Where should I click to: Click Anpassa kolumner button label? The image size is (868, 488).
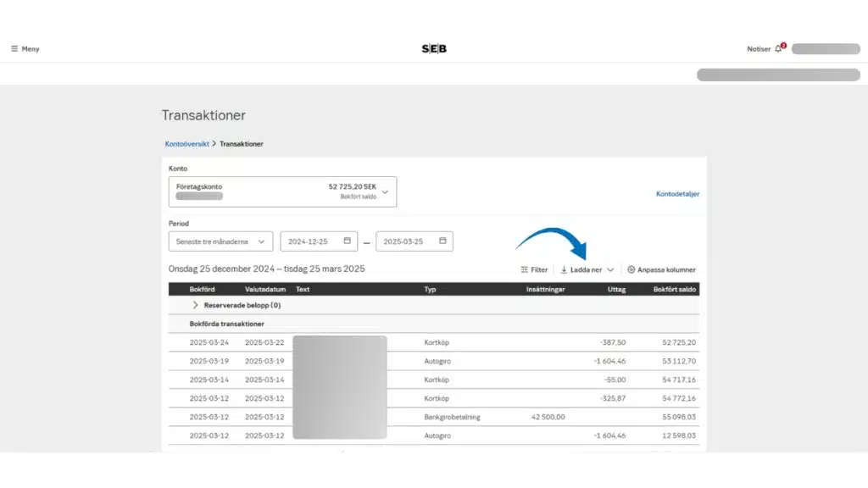click(x=666, y=269)
